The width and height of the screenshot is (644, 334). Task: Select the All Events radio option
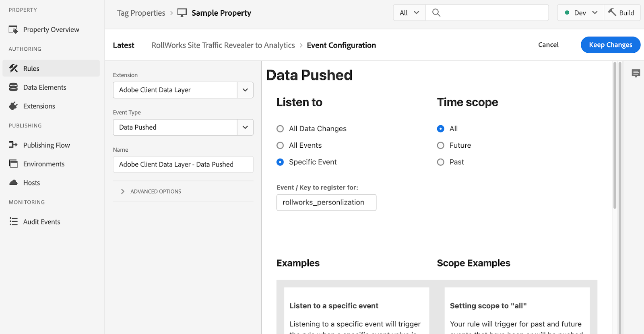tap(280, 145)
